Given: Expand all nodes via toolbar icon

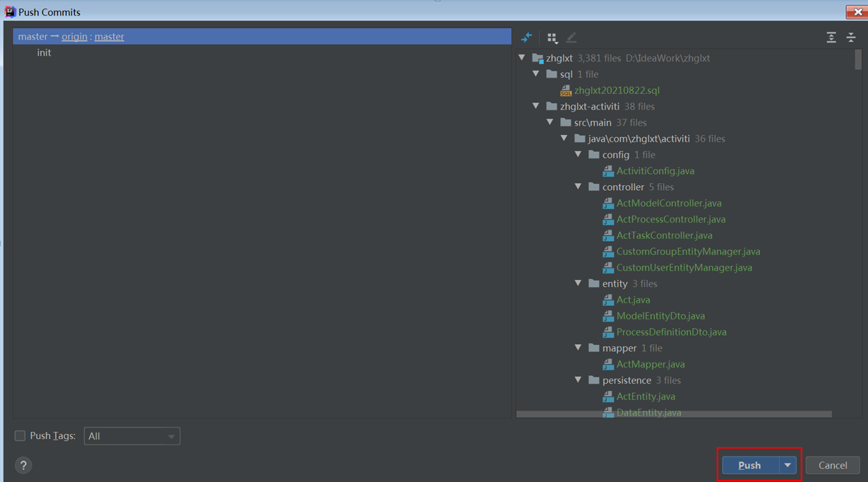Looking at the screenshot, I should 831,37.
